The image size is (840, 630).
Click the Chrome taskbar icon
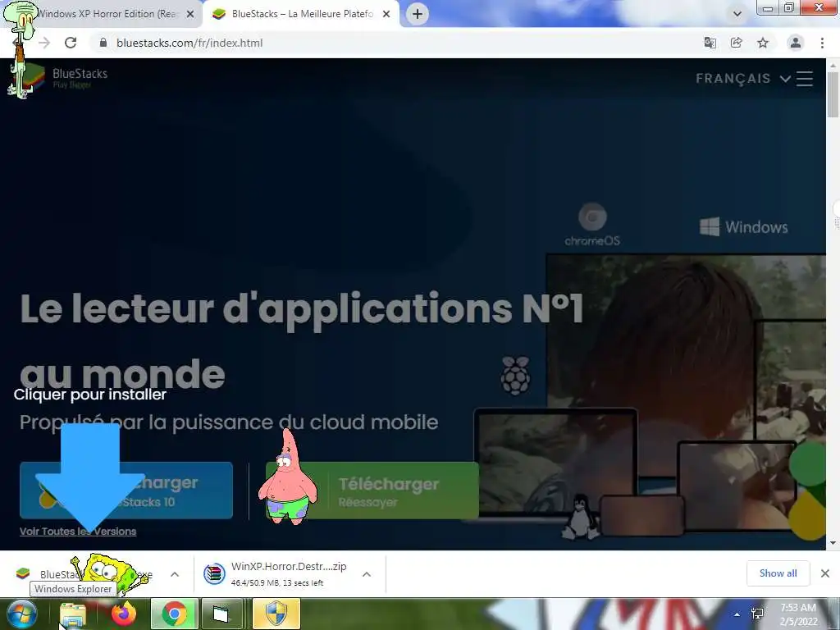coord(175,614)
